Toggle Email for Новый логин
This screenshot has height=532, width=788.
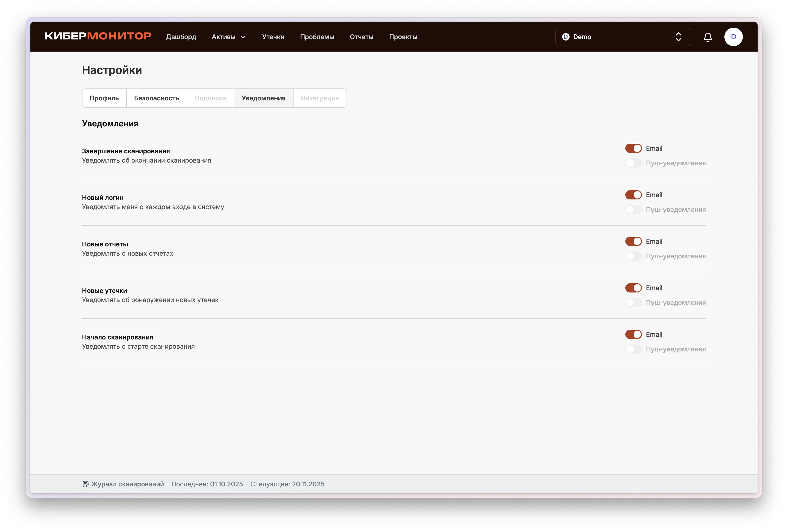[x=633, y=195]
